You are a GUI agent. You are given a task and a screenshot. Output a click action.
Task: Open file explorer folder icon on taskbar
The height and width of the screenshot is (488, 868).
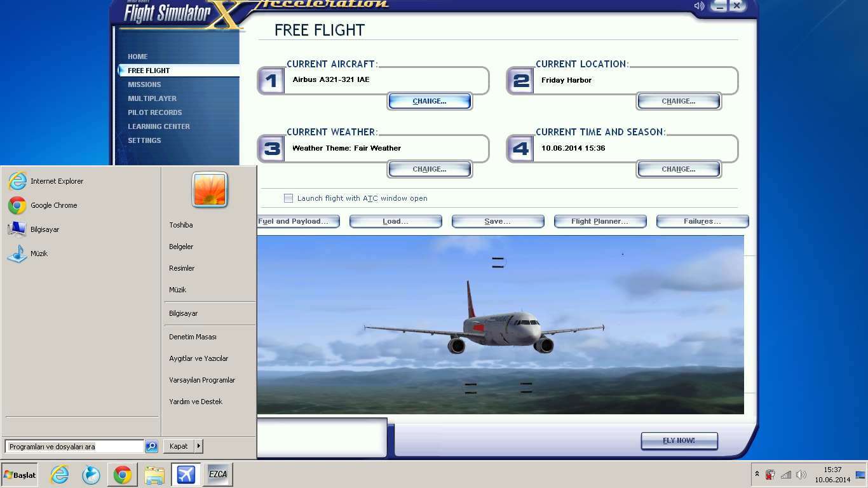pos(154,475)
